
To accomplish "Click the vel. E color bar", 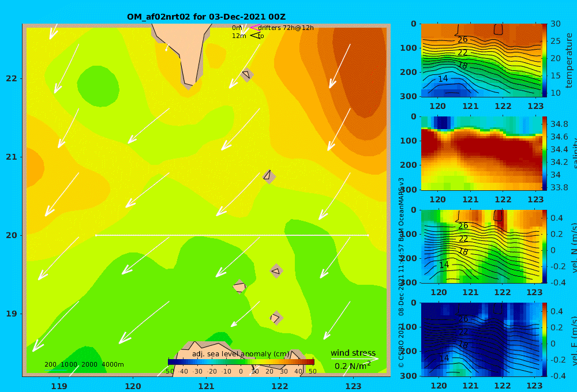I will pyautogui.click(x=545, y=340).
